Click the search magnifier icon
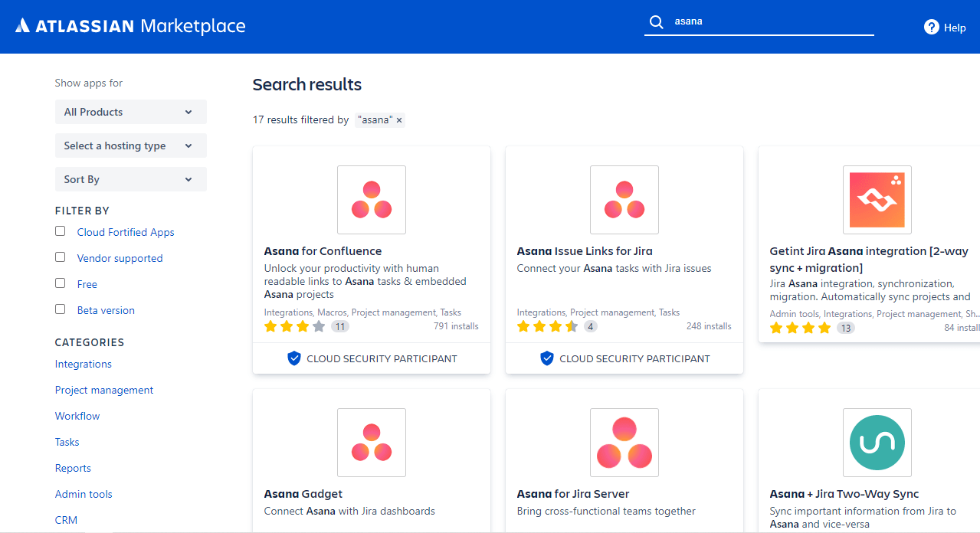The width and height of the screenshot is (980, 533). tap(657, 21)
